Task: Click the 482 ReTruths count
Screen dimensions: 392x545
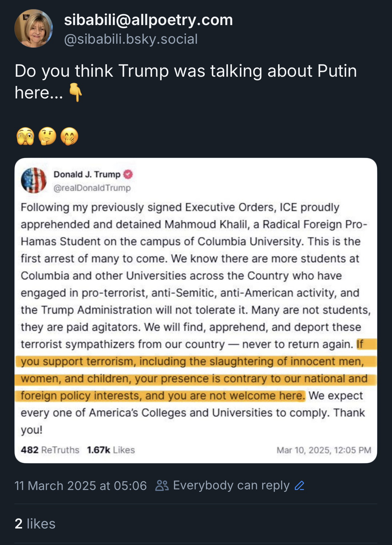Action: click(x=50, y=450)
